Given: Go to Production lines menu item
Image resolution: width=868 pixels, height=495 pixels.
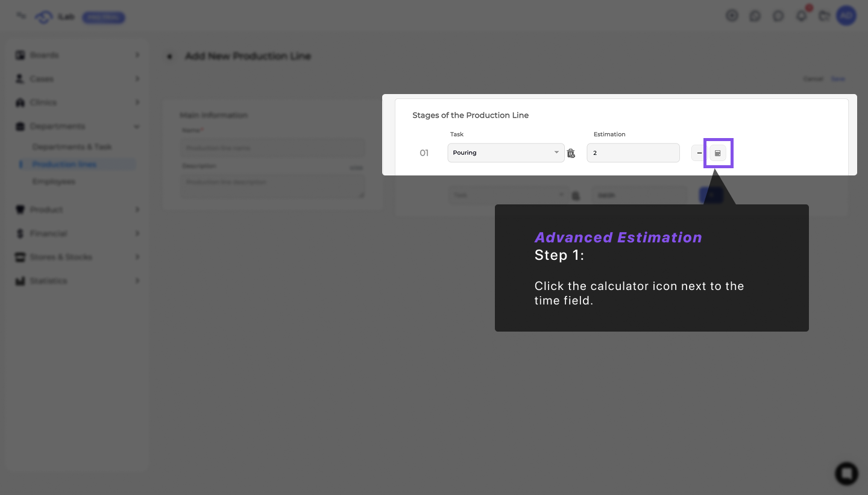Looking at the screenshot, I should [64, 165].
